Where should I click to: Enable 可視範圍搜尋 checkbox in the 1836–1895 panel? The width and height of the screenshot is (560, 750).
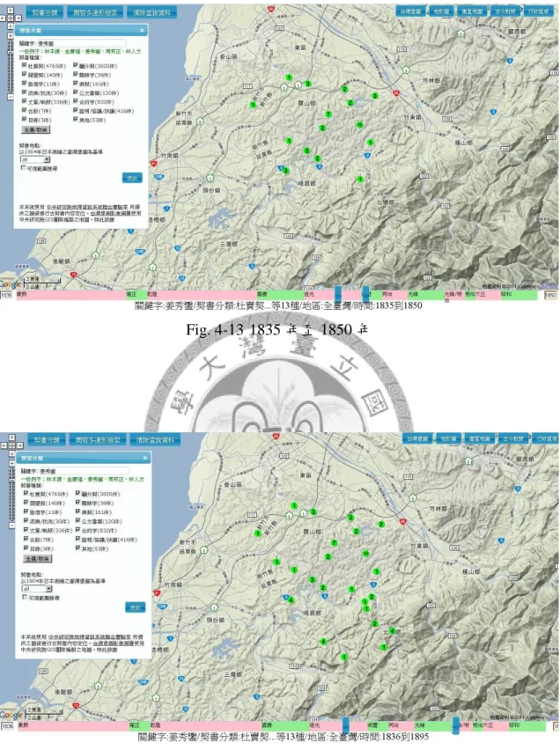25,598
